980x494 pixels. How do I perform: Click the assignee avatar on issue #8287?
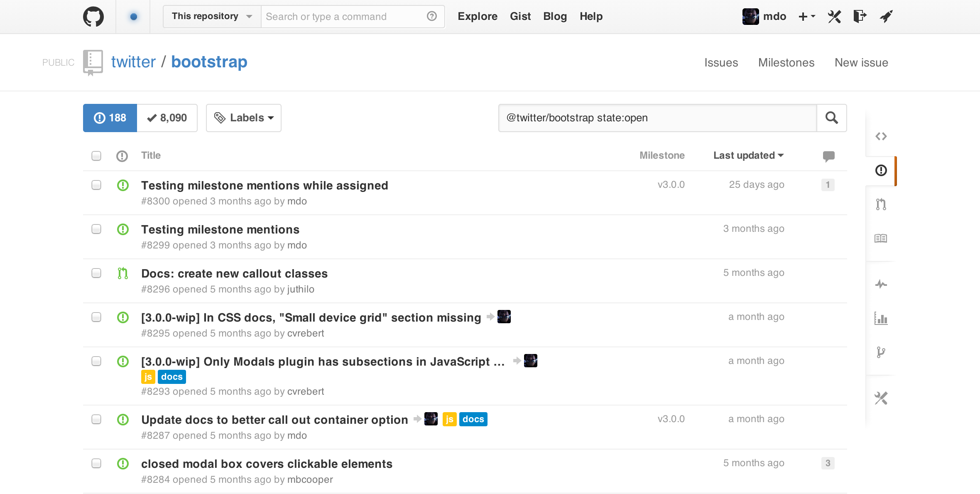pos(431,419)
